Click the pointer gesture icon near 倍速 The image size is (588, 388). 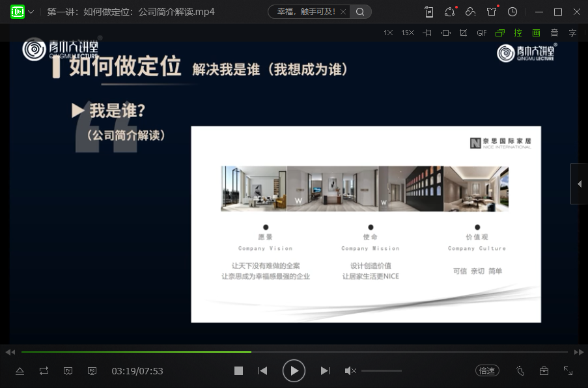[520, 371]
